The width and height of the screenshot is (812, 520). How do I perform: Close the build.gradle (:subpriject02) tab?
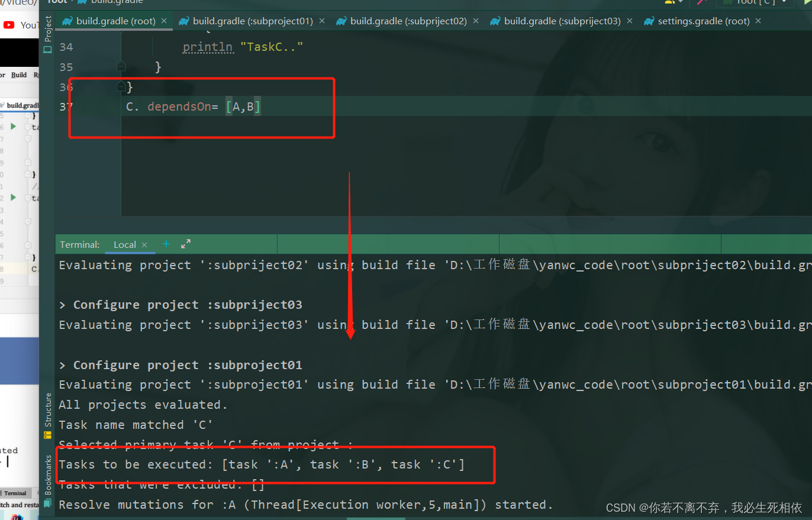pyautogui.click(x=475, y=21)
